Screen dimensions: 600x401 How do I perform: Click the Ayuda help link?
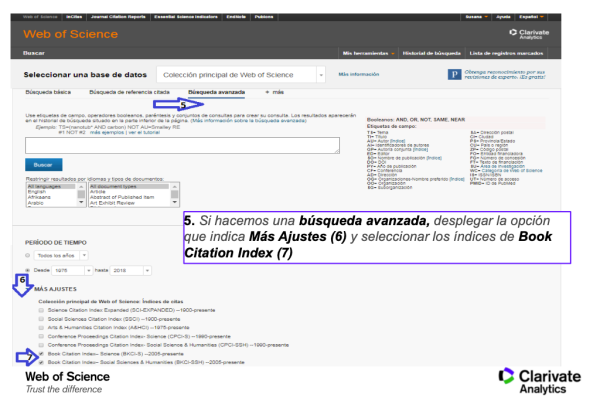click(x=503, y=17)
